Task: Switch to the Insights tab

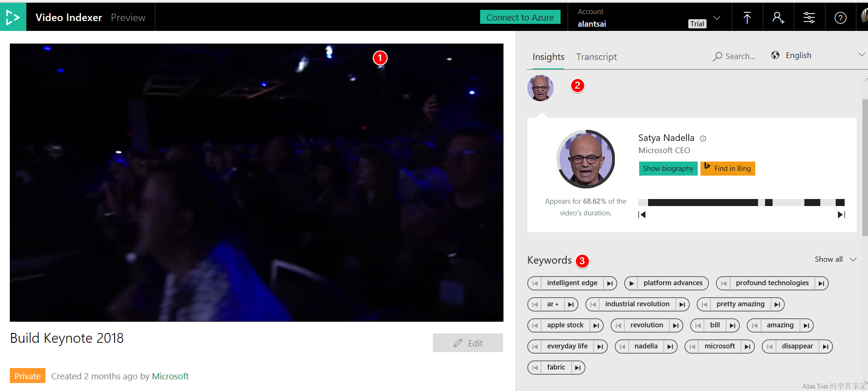Action: click(x=548, y=57)
